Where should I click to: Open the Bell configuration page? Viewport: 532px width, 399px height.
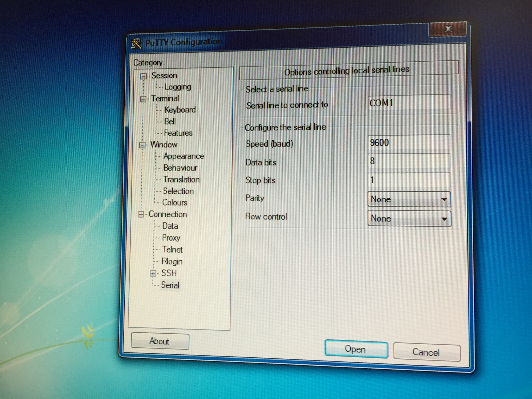(x=170, y=121)
